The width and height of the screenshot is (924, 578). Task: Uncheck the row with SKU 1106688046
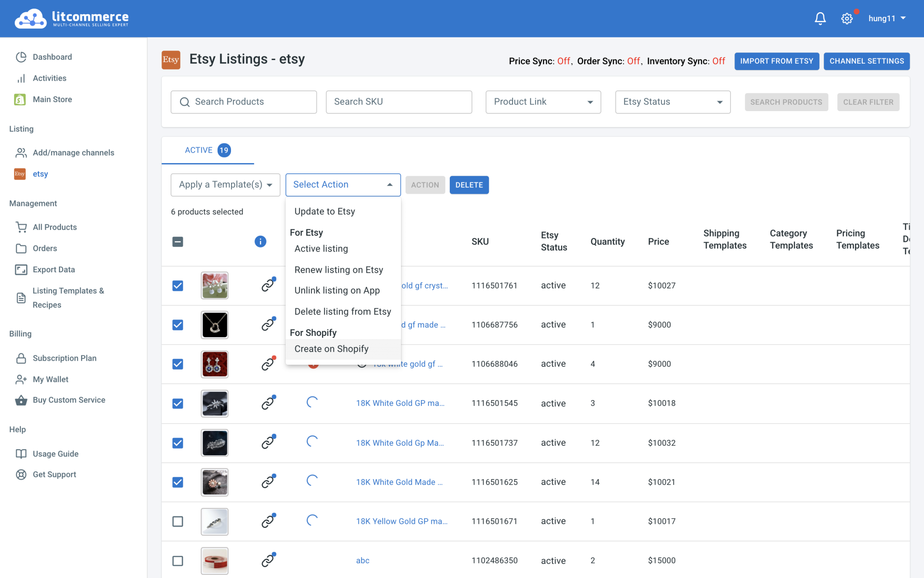(178, 364)
